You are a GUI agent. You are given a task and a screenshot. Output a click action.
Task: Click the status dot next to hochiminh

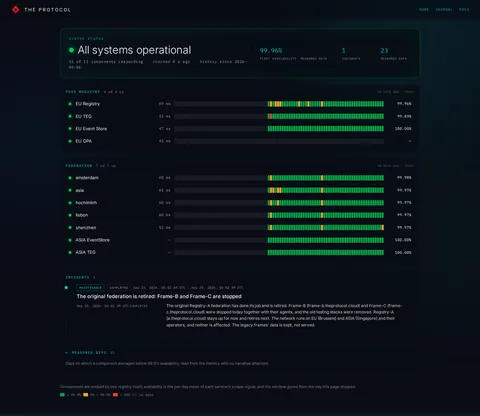(70, 203)
